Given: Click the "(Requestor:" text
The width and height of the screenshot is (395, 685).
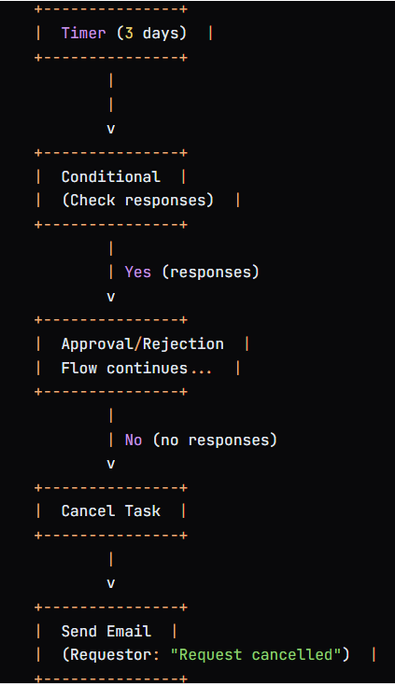Looking at the screenshot, I should [111, 655].
